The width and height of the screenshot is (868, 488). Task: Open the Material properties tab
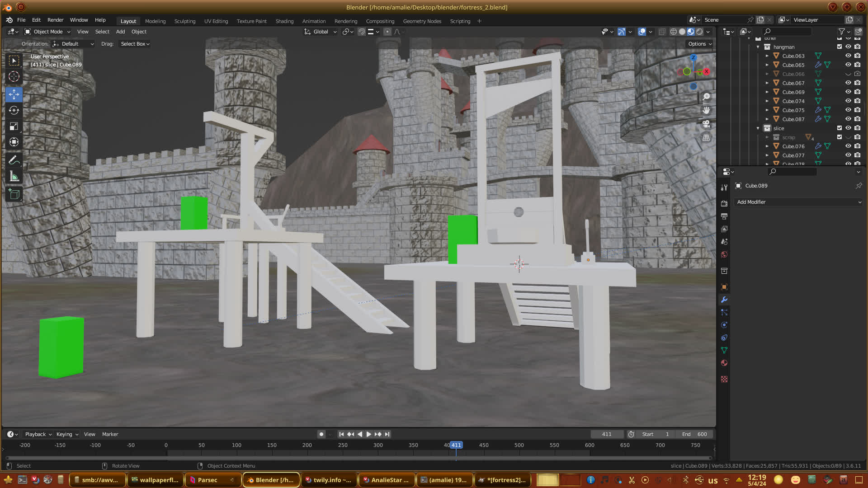(x=724, y=363)
